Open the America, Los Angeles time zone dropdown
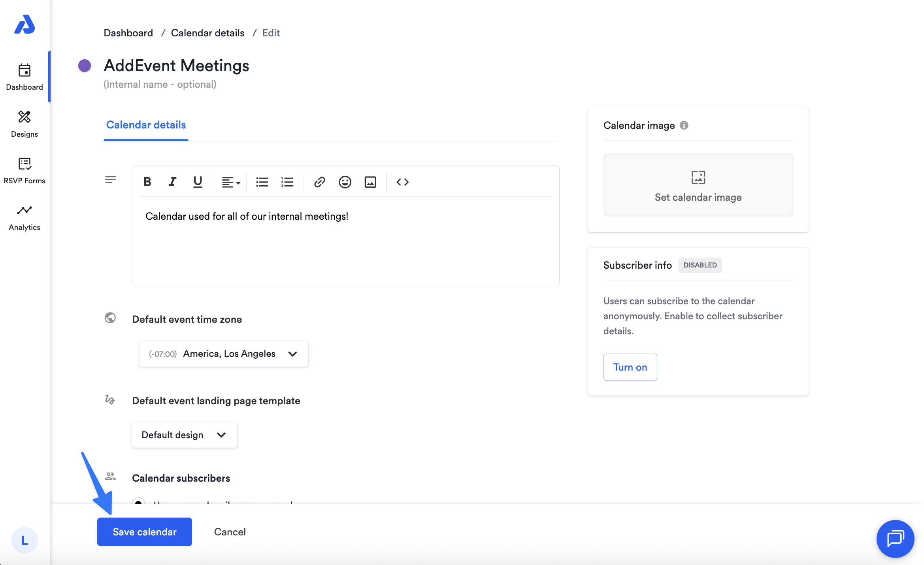The height and width of the screenshot is (565, 924). (x=224, y=354)
